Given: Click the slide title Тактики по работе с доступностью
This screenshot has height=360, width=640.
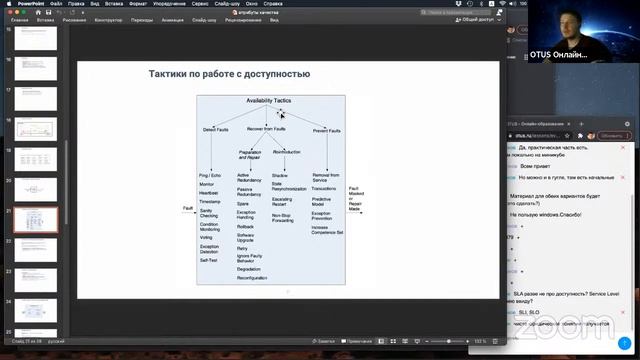Looking at the screenshot, I should click(x=229, y=74).
